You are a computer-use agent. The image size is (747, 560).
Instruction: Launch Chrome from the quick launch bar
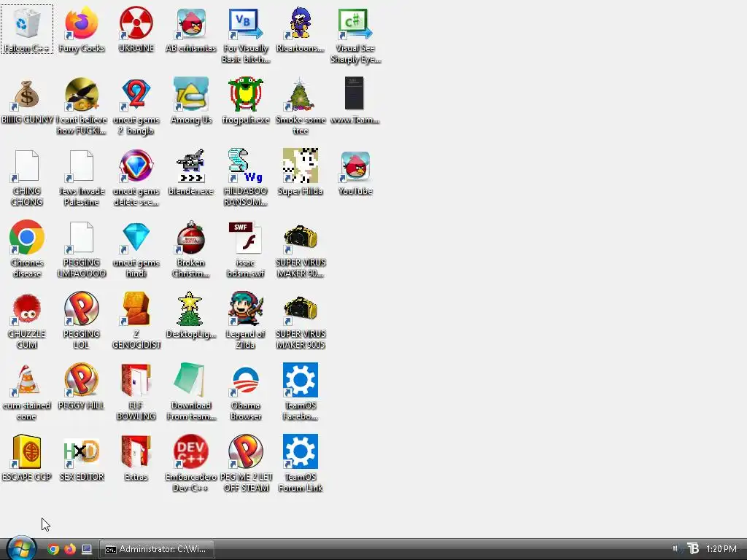point(53,549)
